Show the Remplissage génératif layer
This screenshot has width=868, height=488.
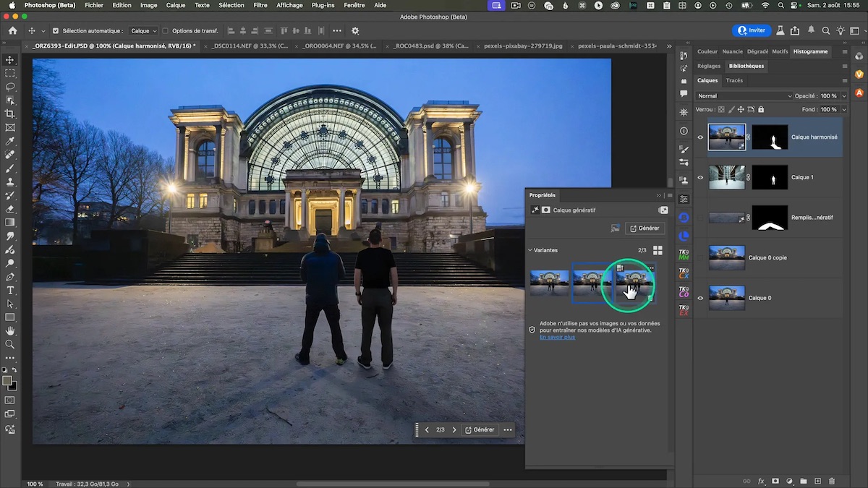pos(700,217)
